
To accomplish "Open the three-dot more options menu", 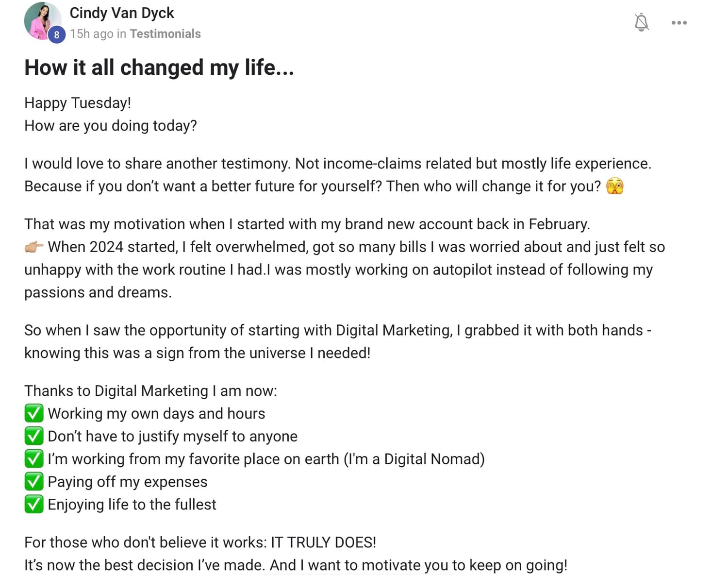I will (679, 23).
